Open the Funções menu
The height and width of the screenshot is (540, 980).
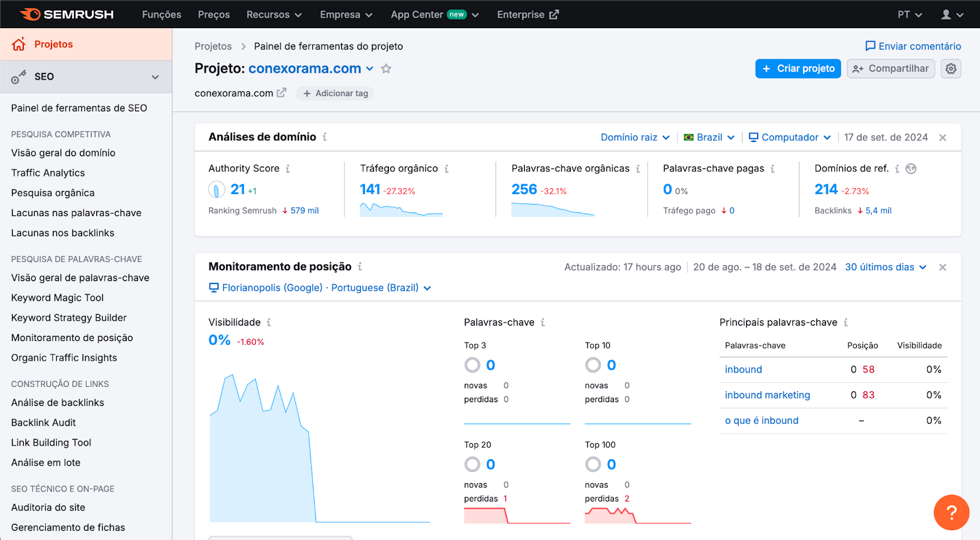(x=162, y=15)
